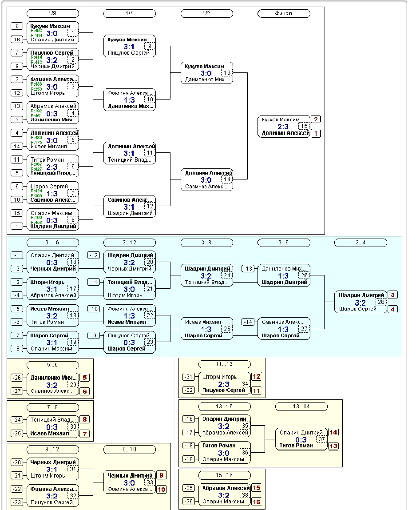Viewport: 420px width, 510px height.
Task: Click score '3:2' of match 38
Action: point(224,495)
